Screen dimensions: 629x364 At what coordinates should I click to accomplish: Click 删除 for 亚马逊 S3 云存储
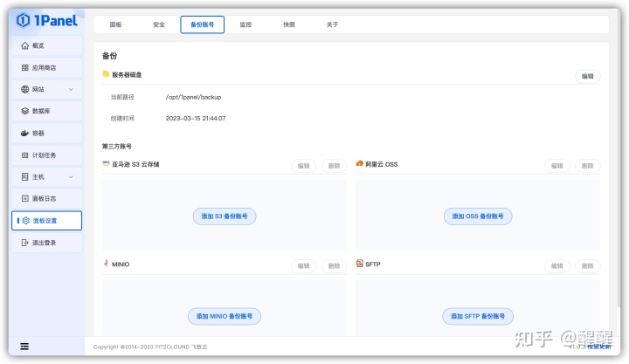[x=334, y=166]
